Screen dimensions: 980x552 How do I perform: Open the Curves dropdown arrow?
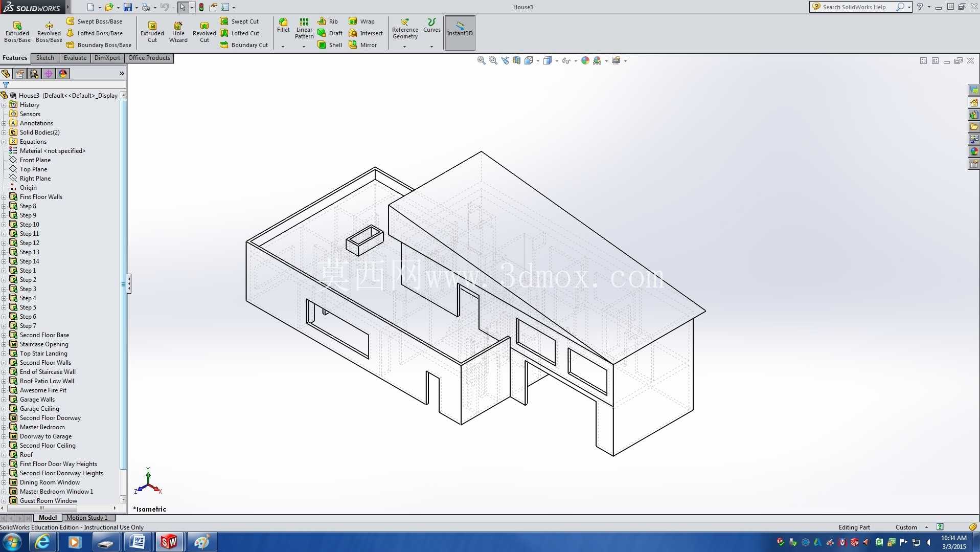[431, 47]
